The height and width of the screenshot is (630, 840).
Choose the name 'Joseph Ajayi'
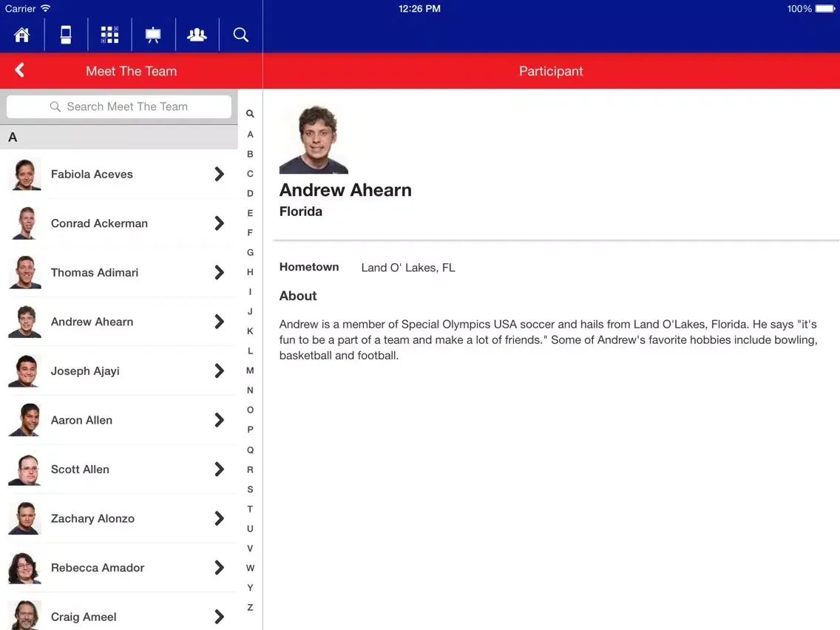click(85, 371)
